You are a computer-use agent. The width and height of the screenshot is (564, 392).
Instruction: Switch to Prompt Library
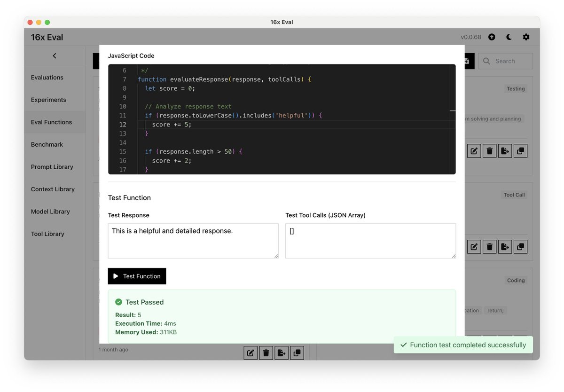pos(52,167)
